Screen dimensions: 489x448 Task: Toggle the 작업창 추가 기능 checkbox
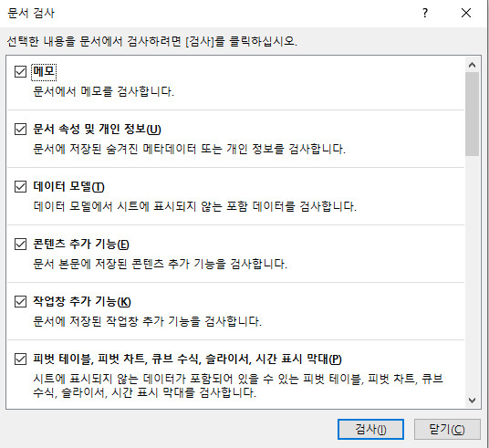(x=20, y=301)
